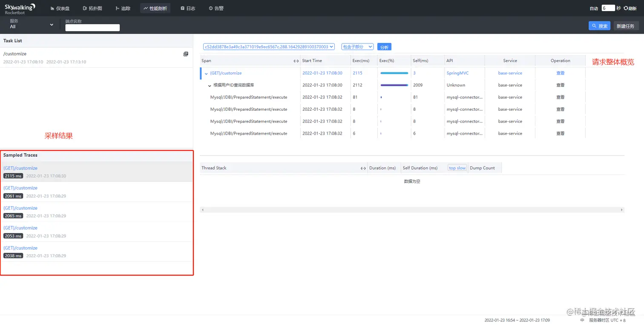Focus the 端点名称 endpoint name field
Viewport: 644px width, 325px height.
coord(92,28)
